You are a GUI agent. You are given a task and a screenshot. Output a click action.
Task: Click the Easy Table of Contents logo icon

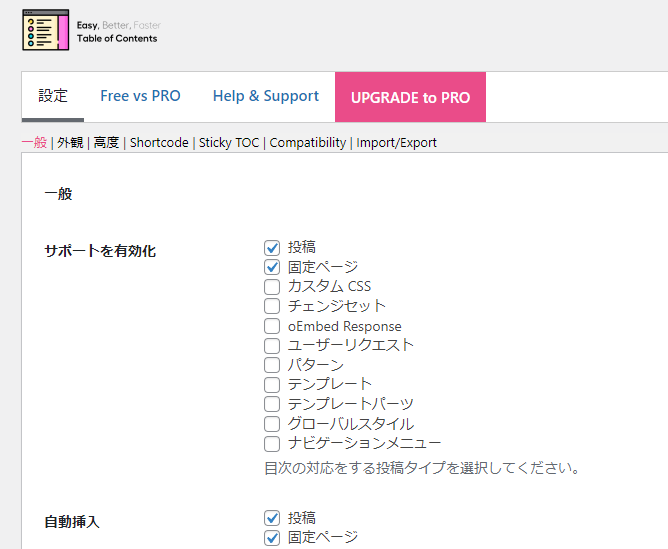tap(46, 30)
